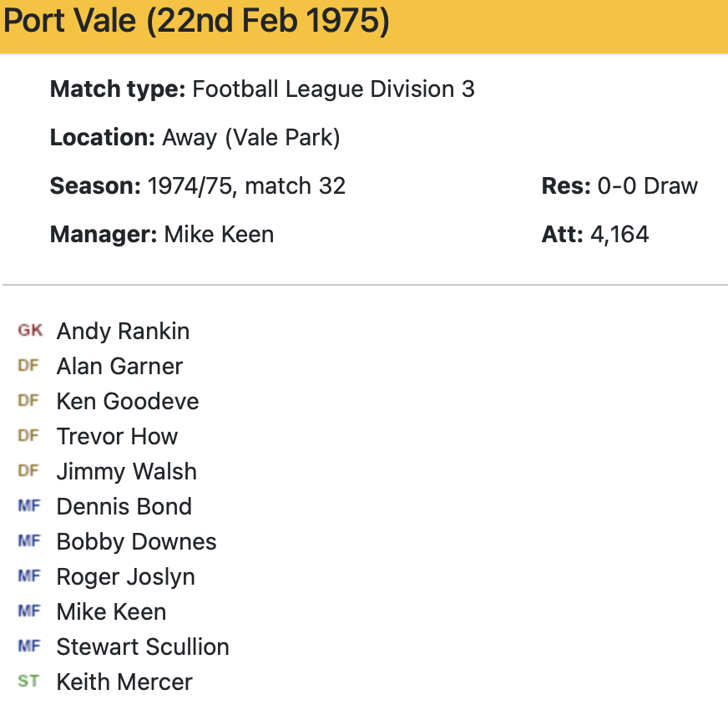
Task: Click the DF badge beside Trevor How
Action: (x=28, y=436)
